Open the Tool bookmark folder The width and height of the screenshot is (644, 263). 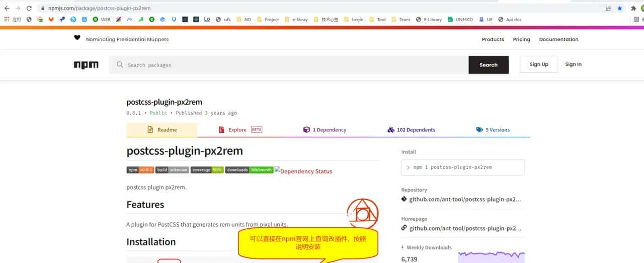(x=377, y=20)
